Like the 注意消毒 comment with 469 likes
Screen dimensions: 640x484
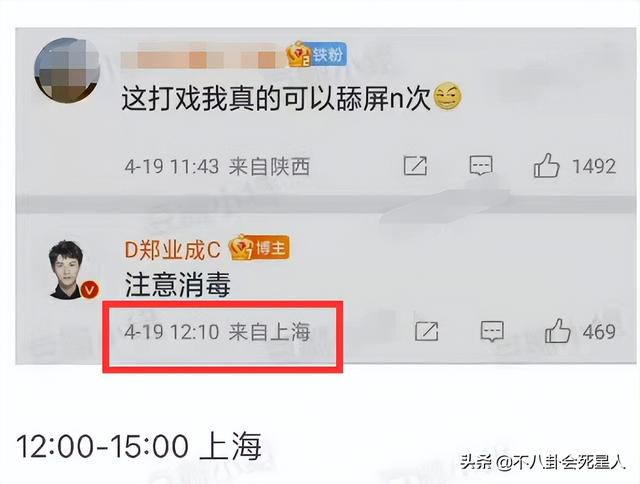tap(557, 331)
